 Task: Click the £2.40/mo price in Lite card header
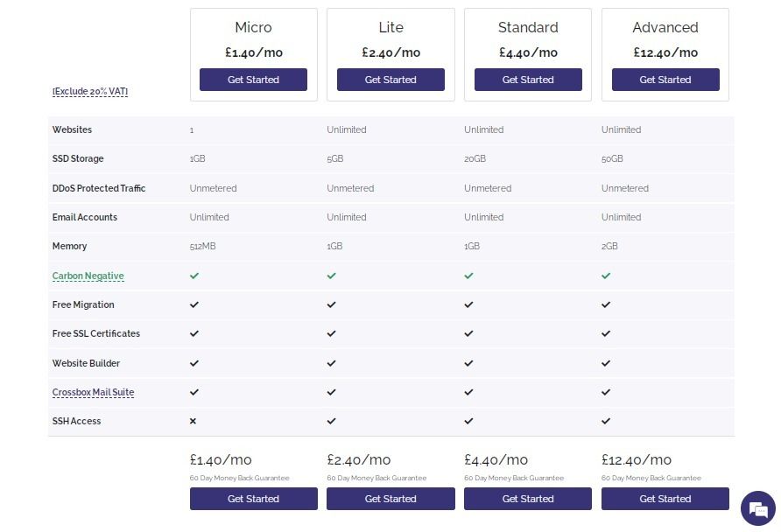click(x=391, y=52)
